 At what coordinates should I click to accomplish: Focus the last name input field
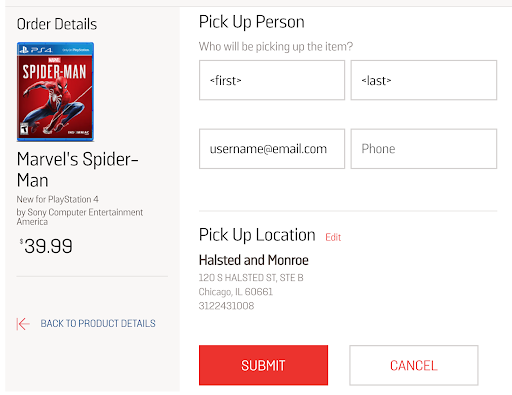coord(424,80)
